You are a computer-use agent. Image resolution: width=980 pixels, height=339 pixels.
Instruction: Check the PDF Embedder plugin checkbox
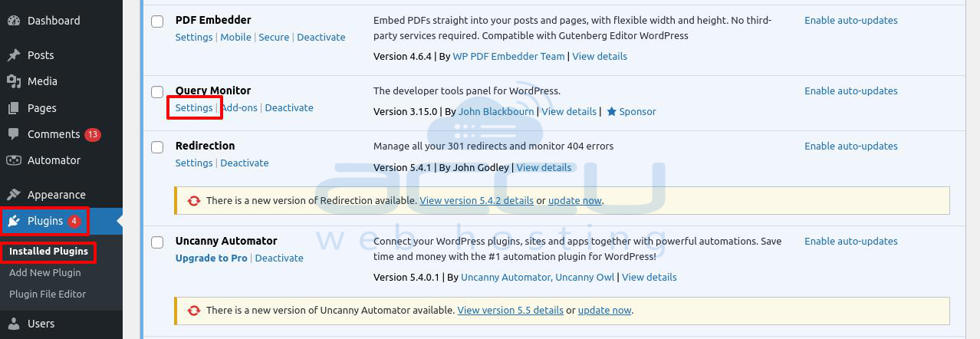coord(157,21)
